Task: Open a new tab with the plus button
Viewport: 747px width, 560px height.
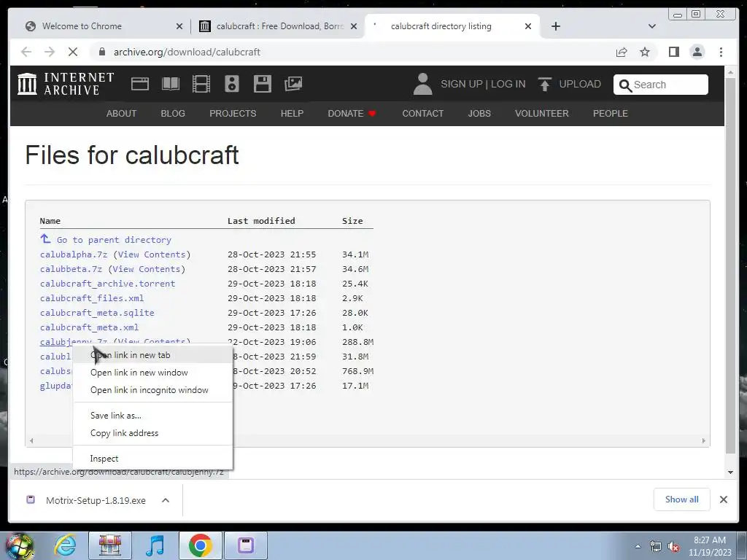Action: point(555,26)
